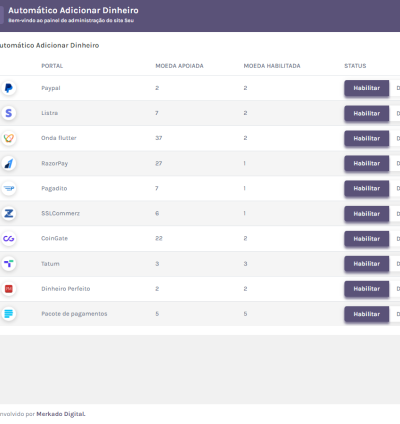
Task: Click the CoinGate logo icon
Action: [x=9, y=238]
